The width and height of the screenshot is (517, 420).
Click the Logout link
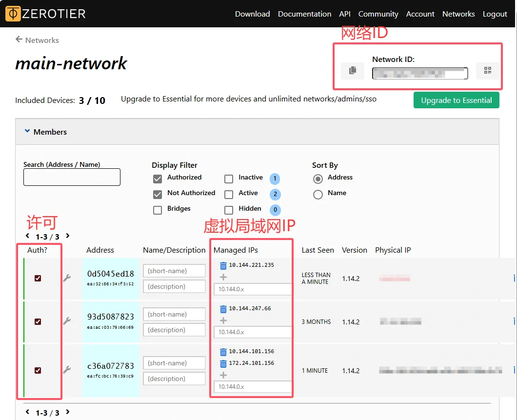[x=495, y=14]
